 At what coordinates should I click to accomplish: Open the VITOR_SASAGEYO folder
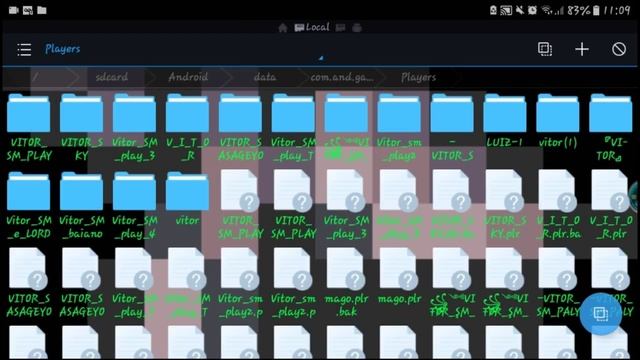point(240,127)
